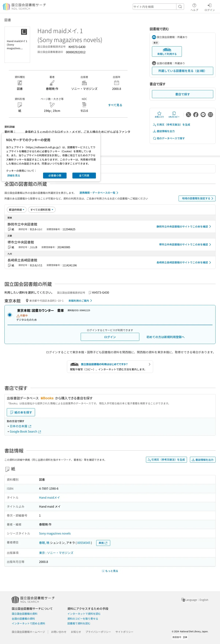This screenshot has width=220, height=644.
Task: Open 連携機関・データベースの一覧 link
Action: (x=99, y=193)
